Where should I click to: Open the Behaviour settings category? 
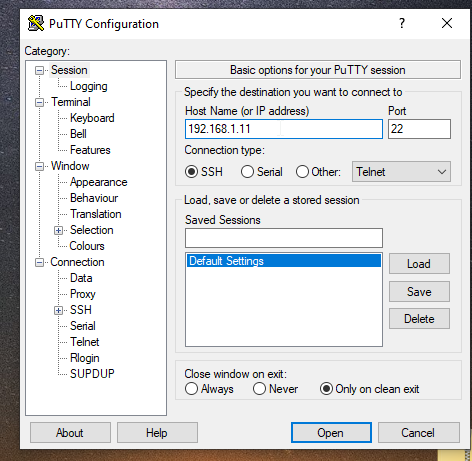pos(94,198)
